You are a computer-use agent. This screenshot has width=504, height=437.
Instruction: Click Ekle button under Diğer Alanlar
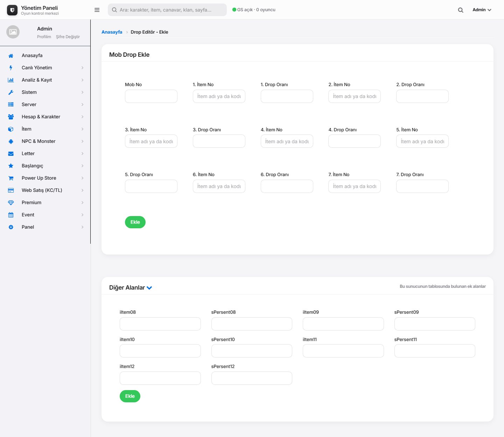coord(130,396)
